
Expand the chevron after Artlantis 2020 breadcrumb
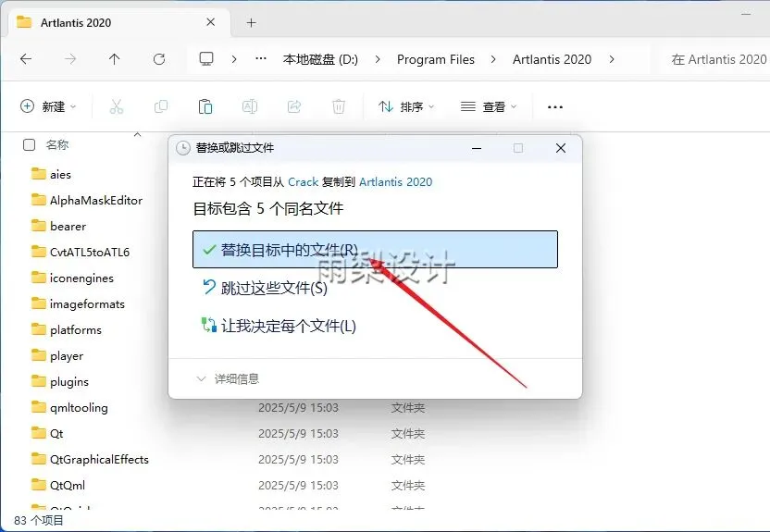(x=612, y=59)
